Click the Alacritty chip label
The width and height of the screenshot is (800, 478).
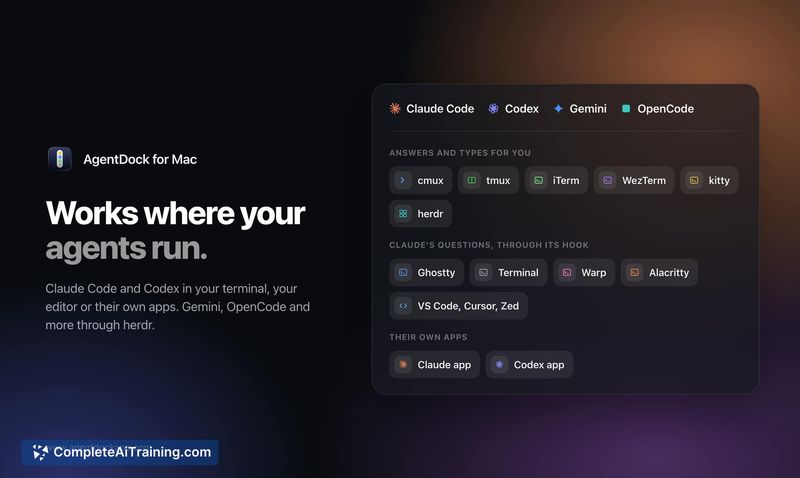click(x=669, y=273)
